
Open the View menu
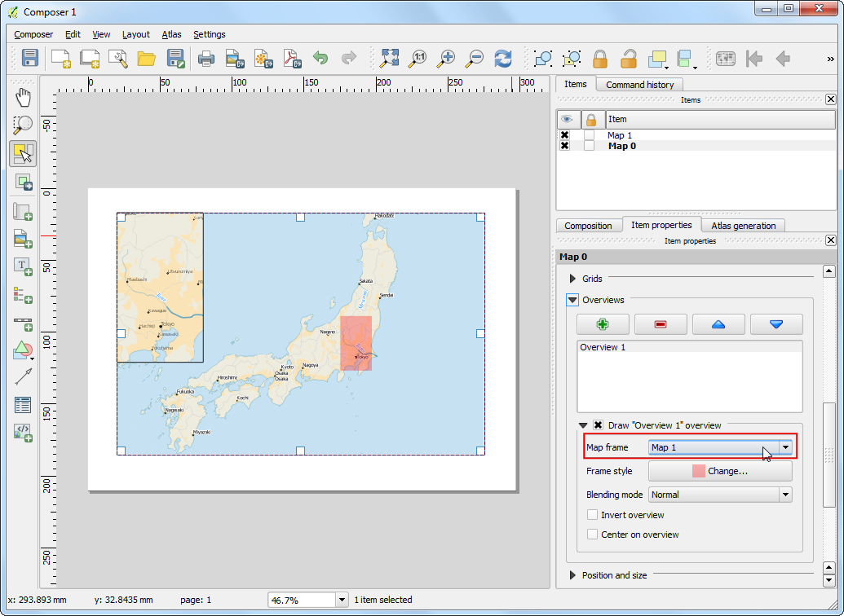click(101, 34)
